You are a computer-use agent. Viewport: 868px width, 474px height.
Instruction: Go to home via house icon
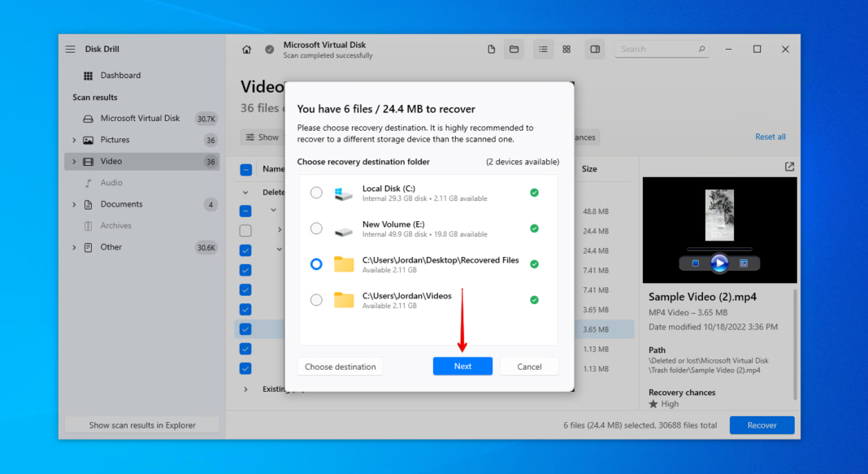pyautogui.click(x=246, y=50)
